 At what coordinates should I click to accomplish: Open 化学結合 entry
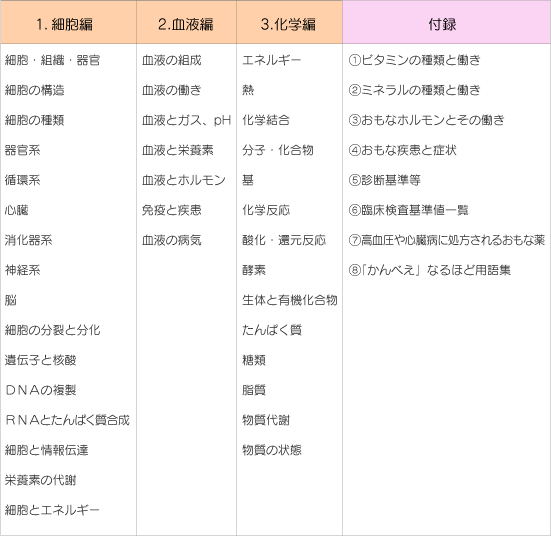click(266, 120)
